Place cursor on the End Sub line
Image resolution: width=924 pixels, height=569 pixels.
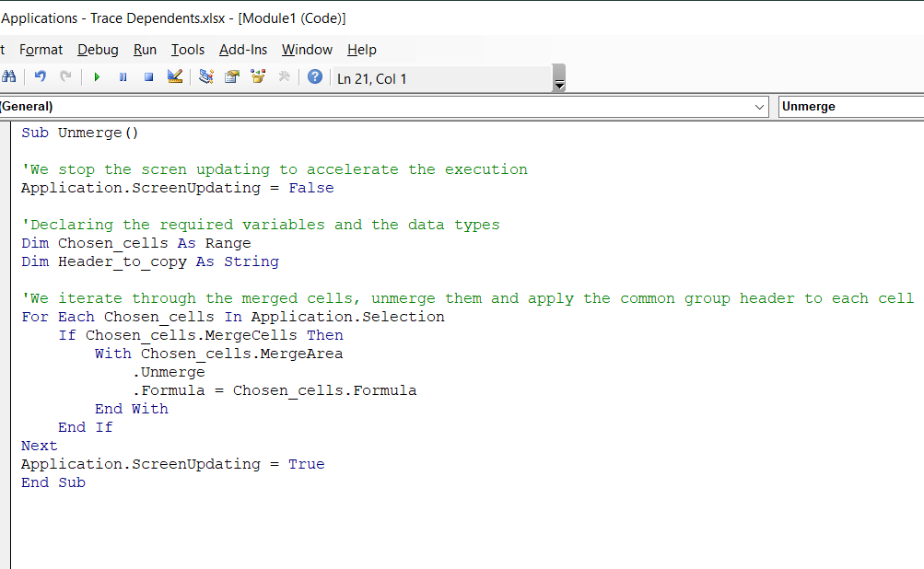click(x=53, y=482)
